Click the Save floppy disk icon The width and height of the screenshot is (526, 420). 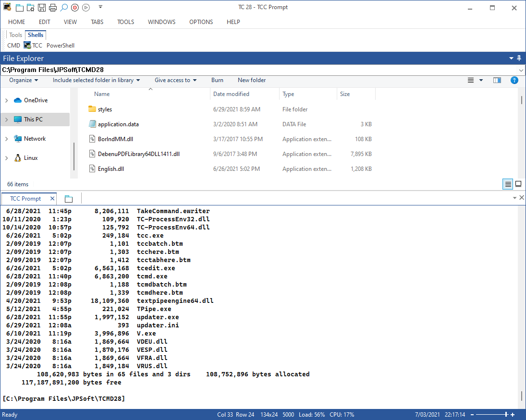coord(42,7)
